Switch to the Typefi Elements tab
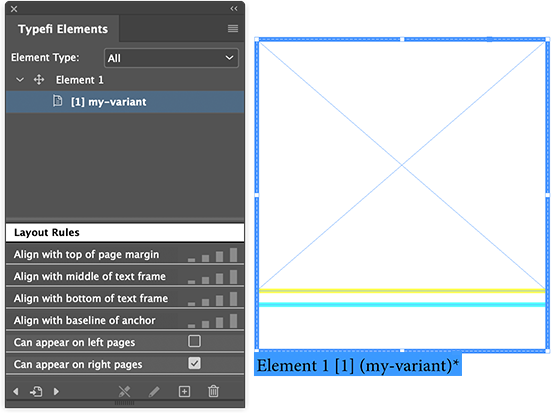This screenshot has height=413, width=554. click(63, 29)
